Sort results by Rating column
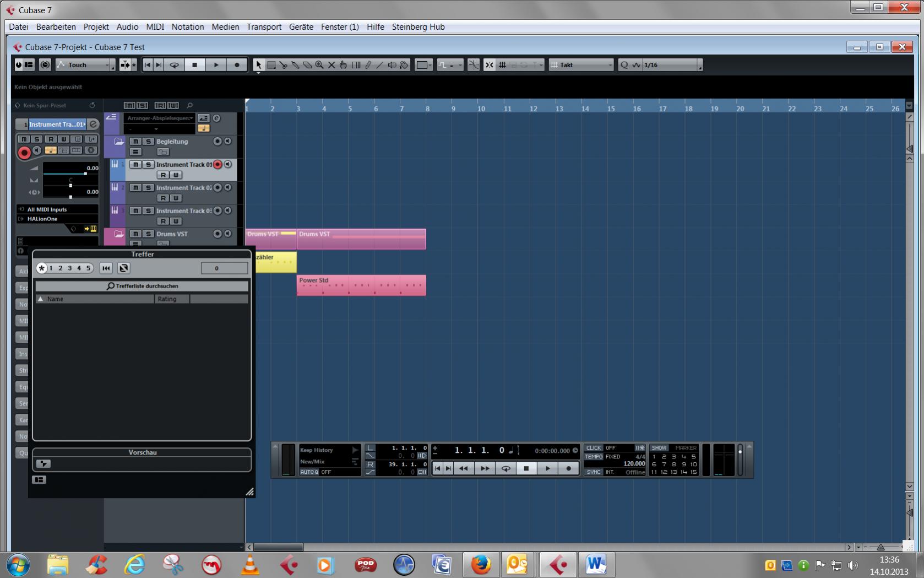The height and width of the screenshot is (578, 924). pos(172,299)
